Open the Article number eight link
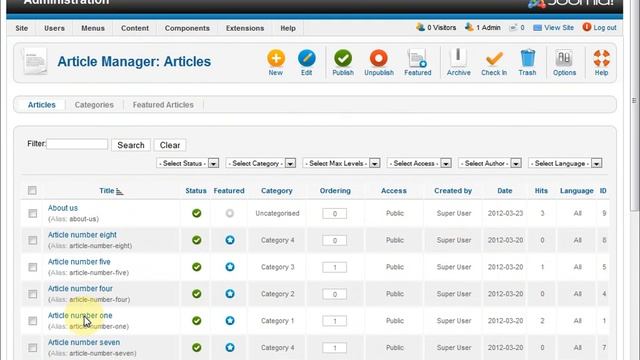 (x=82, y=235)
